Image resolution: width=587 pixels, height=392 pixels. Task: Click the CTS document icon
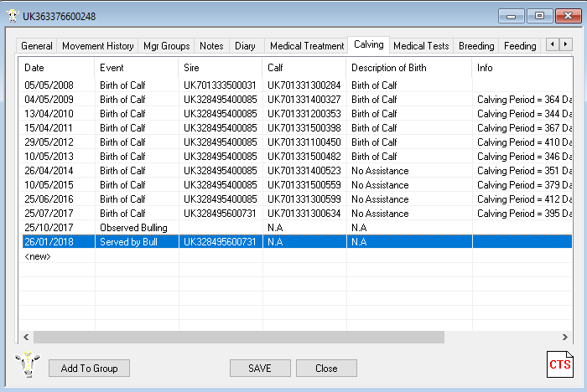[x=559, y=363]
